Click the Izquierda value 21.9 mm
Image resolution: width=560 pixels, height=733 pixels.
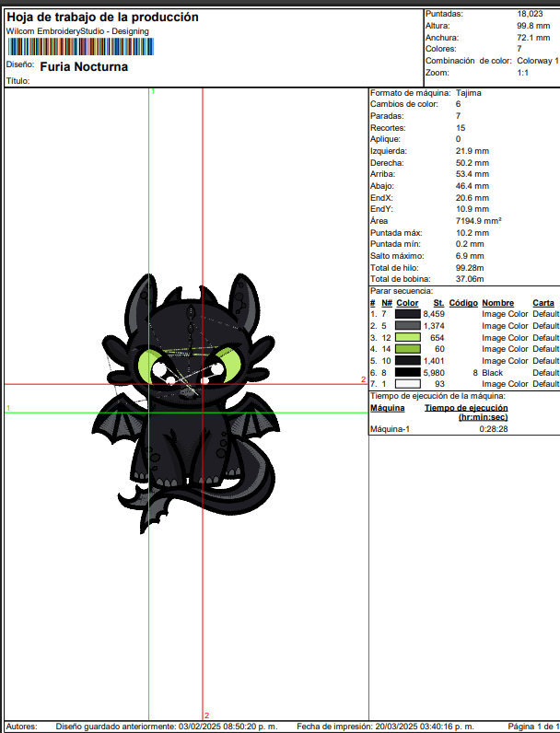[x=472, y=151]
